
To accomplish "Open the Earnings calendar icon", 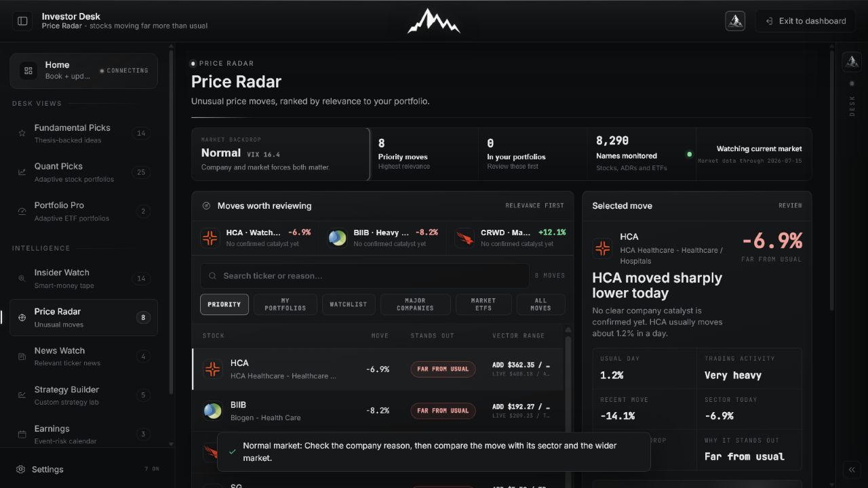I will (22, 434).
